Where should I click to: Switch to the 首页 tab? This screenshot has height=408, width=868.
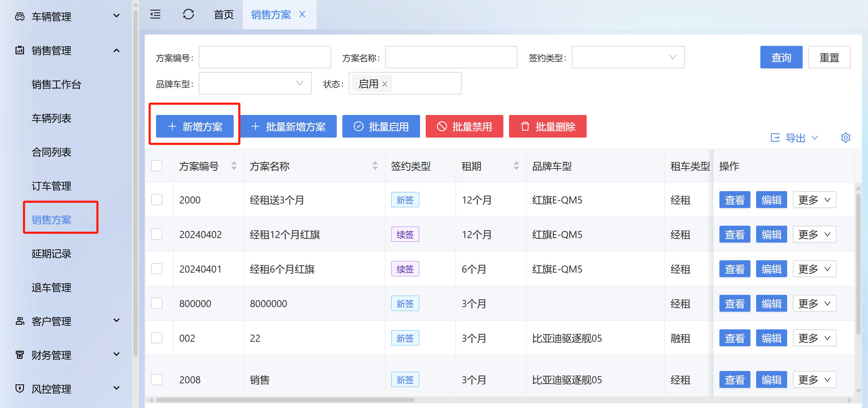[x=224, y=14]
